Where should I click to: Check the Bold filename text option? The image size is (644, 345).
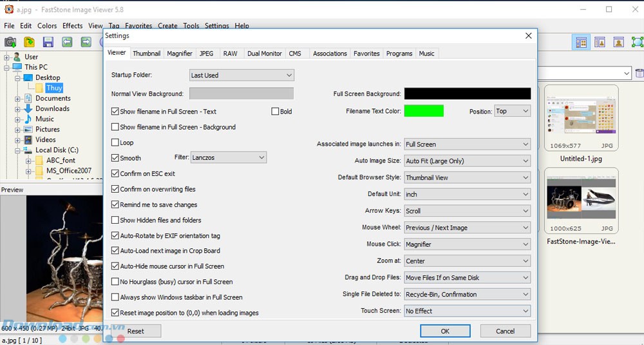click(276, 112)
